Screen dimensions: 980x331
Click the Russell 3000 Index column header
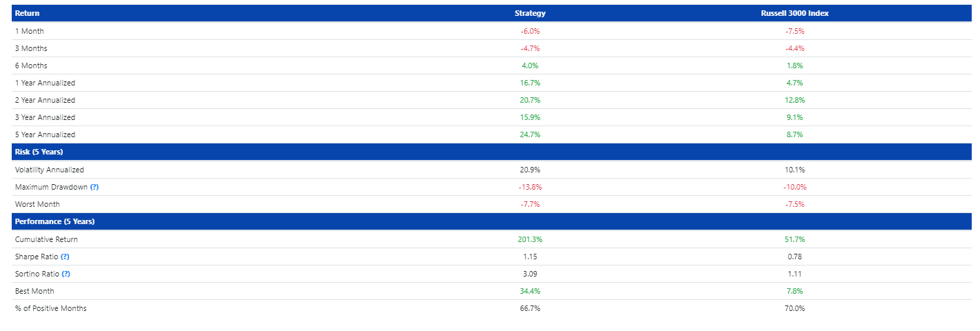794,13
